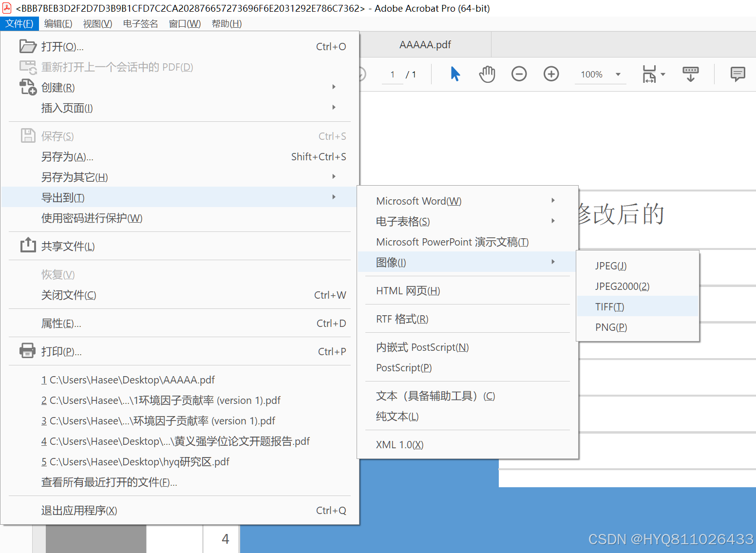Screen dimensions: 756x553
Task: Click the scrolling mode keyboard icon
Action: 690,74
